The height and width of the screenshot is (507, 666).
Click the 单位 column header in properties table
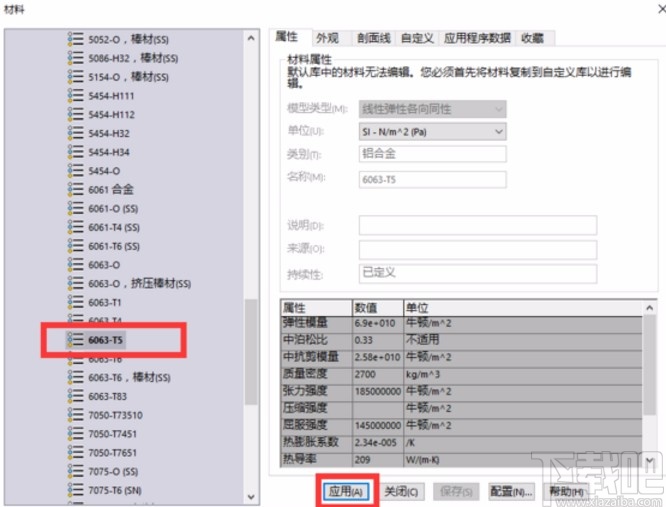[x=523, y=307]
